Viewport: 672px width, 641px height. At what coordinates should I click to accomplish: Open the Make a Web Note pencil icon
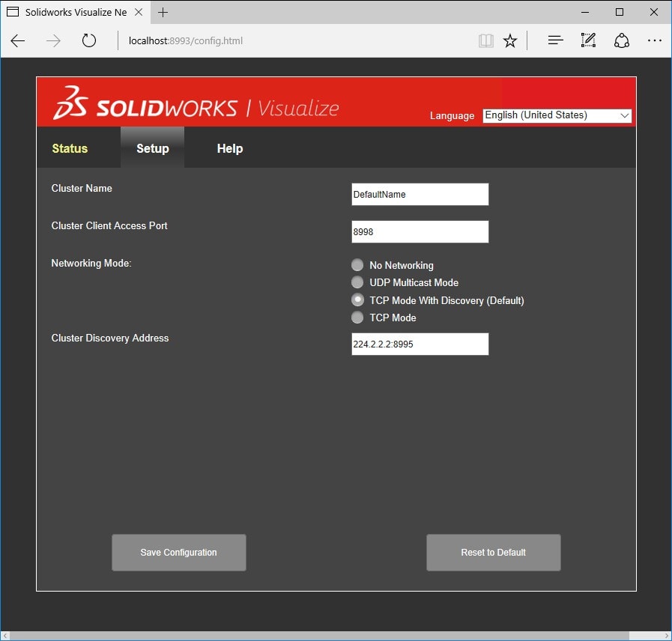coord(588,40)
